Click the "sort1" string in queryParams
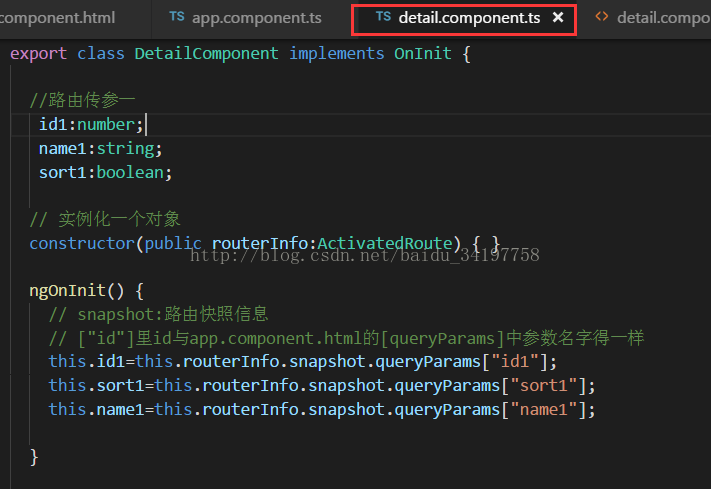This screenshot has width=711, height=489. 544,386
